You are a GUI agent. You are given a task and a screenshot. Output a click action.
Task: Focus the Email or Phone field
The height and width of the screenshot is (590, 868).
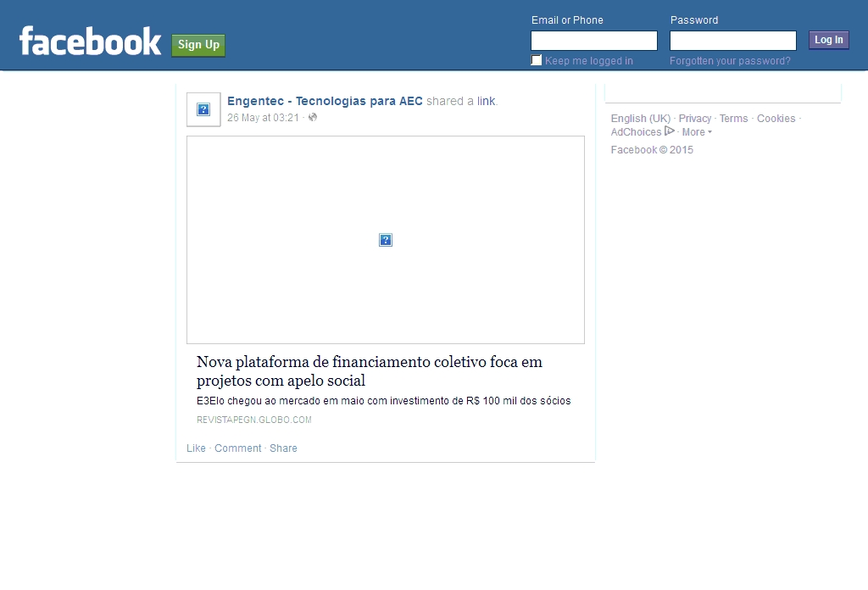594,41
